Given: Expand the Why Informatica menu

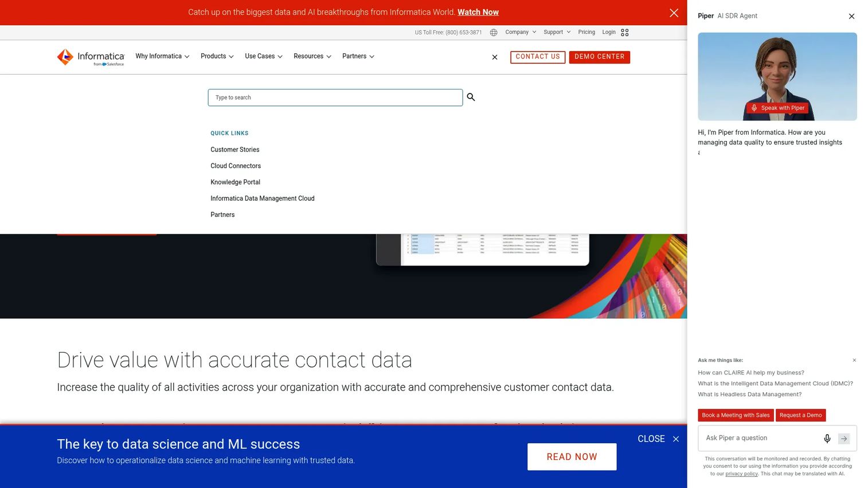Looking at the screenshot, I should pyautogui.click(x=162, y=56).
